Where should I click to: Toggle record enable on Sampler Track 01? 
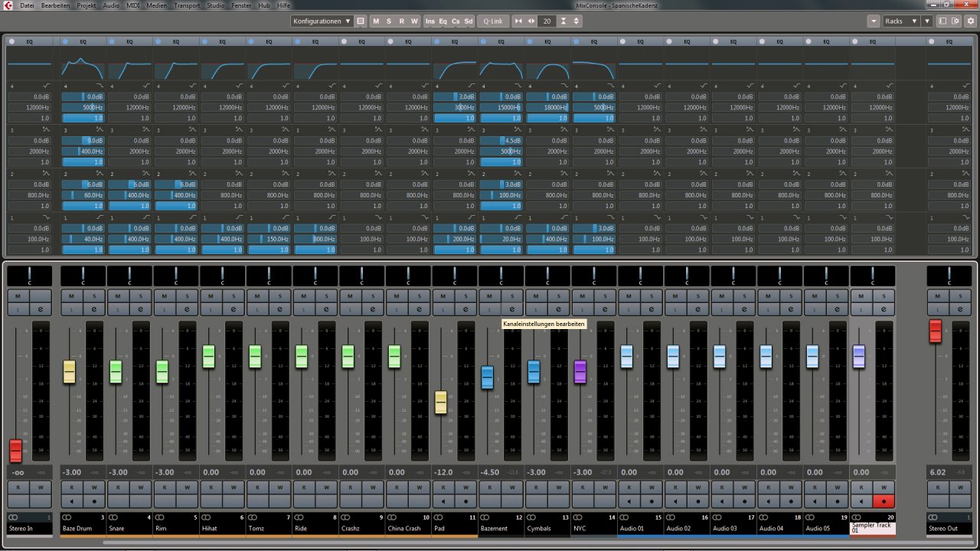point(885,501)
